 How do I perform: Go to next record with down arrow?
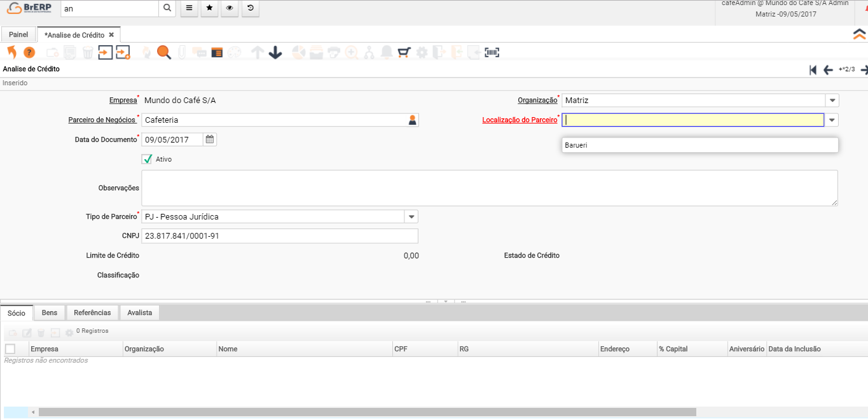click(275, 52)
